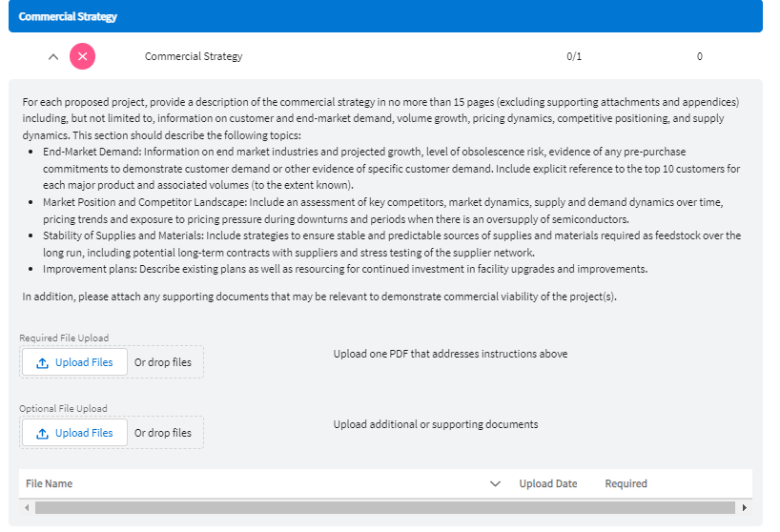Click the 'Upload one PDF' instruction text
The image size is (780, 532).
pyautogui.click(x=450, y=354)
